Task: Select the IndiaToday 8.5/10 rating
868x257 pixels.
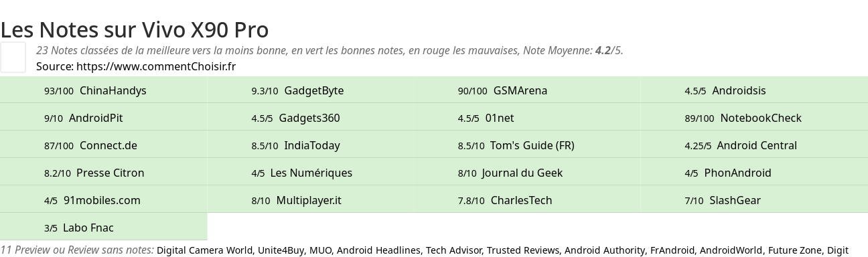Action: click(x=311, y=145)
